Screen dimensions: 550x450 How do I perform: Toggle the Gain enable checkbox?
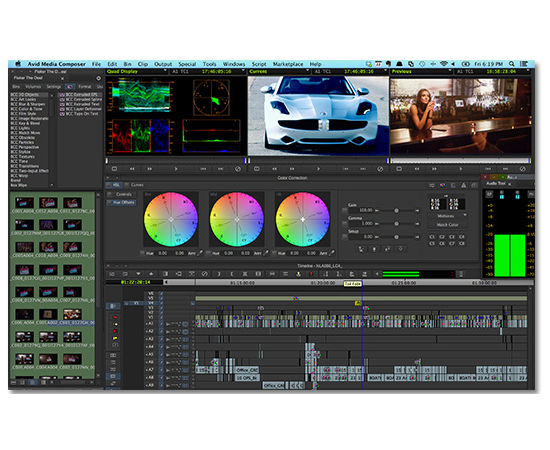(344, 210)
